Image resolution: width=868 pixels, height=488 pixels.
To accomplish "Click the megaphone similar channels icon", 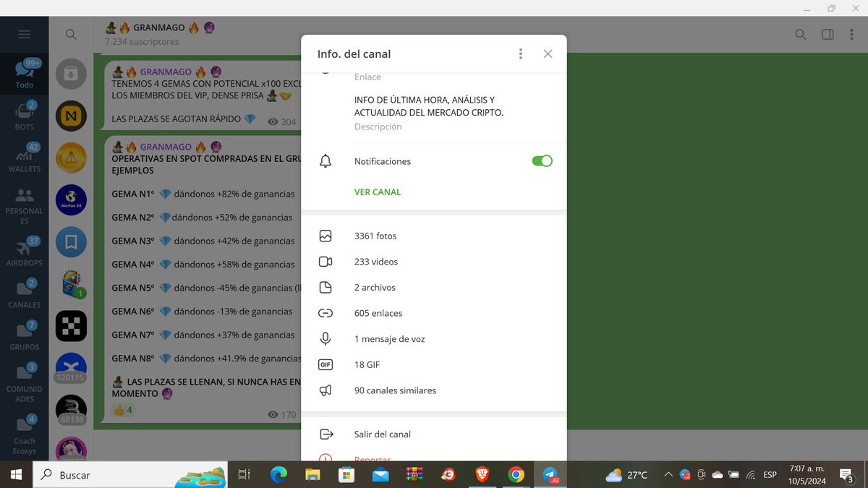I will coord(325,390).
